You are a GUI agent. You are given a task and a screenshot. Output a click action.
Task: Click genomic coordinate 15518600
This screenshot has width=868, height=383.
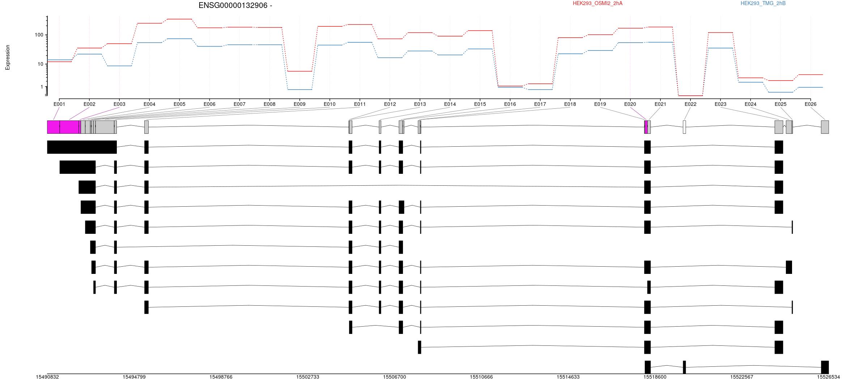(655, 377)
